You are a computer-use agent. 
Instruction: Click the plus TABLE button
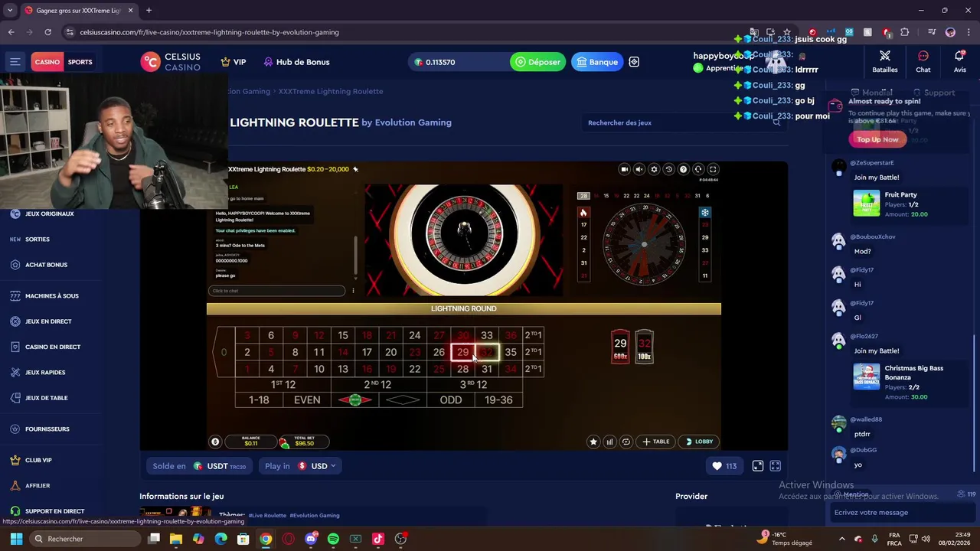(x=656, y=442)
